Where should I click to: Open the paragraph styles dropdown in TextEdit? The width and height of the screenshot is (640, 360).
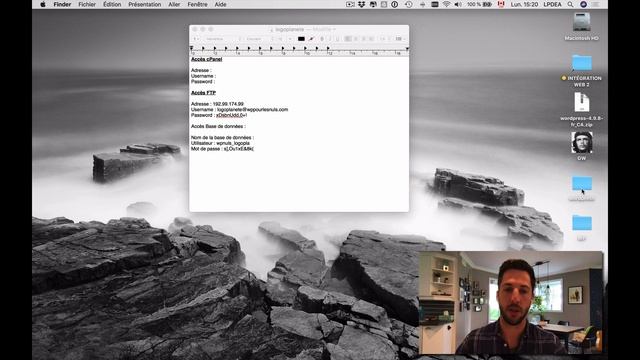[x=196, y=39]
